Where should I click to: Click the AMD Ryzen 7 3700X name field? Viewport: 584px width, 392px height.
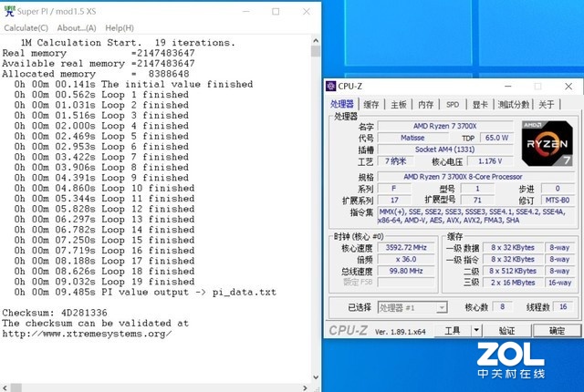tap(445, 126)
